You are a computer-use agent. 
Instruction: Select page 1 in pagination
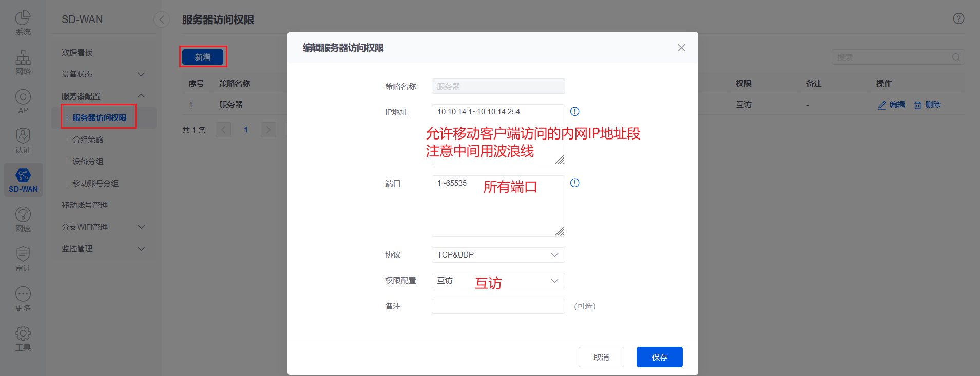point(246,130)
